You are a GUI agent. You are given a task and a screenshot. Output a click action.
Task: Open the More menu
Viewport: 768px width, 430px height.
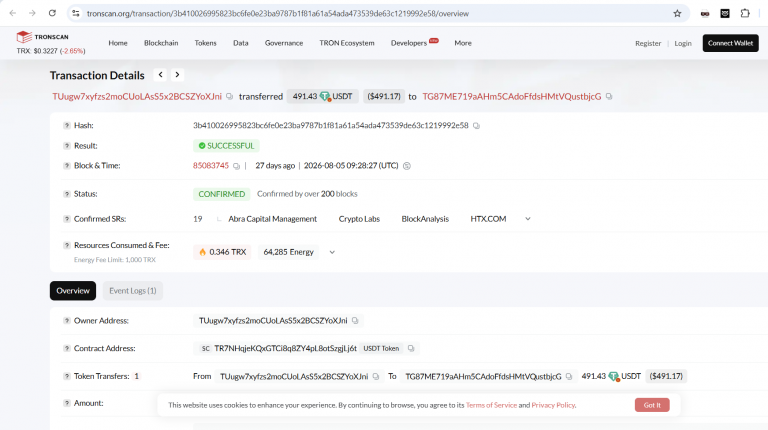click(x=463, y=43)
